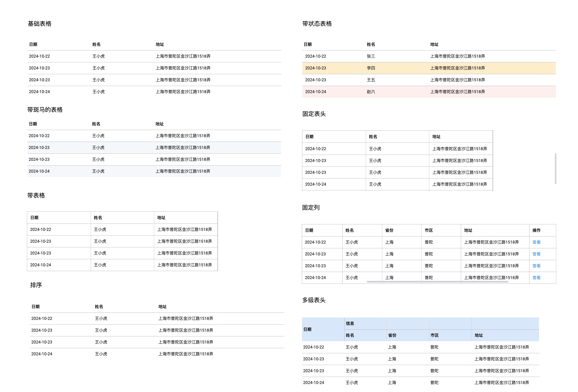Select address cell in 赵六 row
Image resolution: width=578 pixels, height=392 pixels.
tap(458, 92)
